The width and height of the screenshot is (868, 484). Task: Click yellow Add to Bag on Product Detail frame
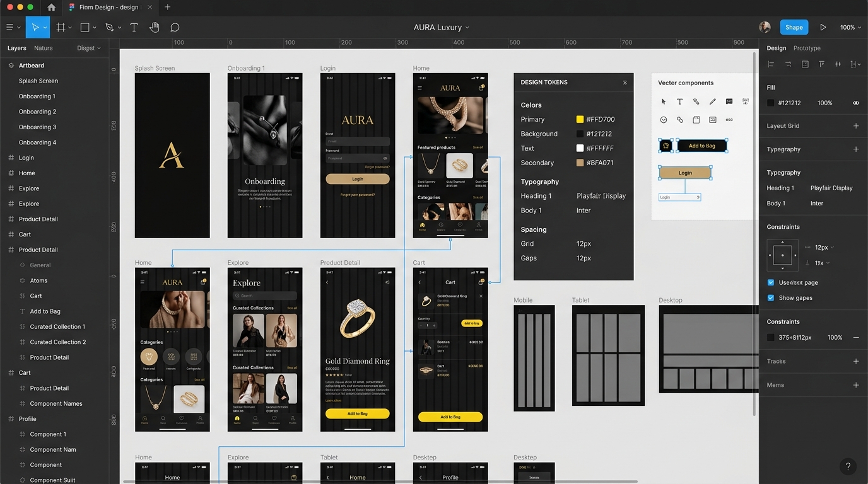[358, 413]
